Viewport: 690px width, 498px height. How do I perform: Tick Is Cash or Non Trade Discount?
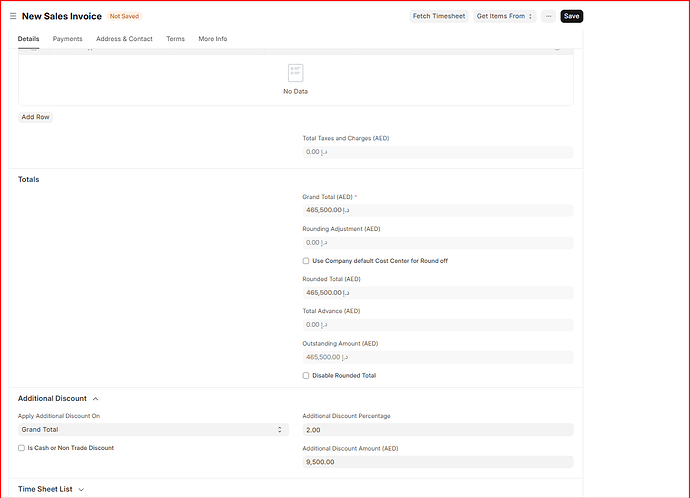tap(21, 448)
